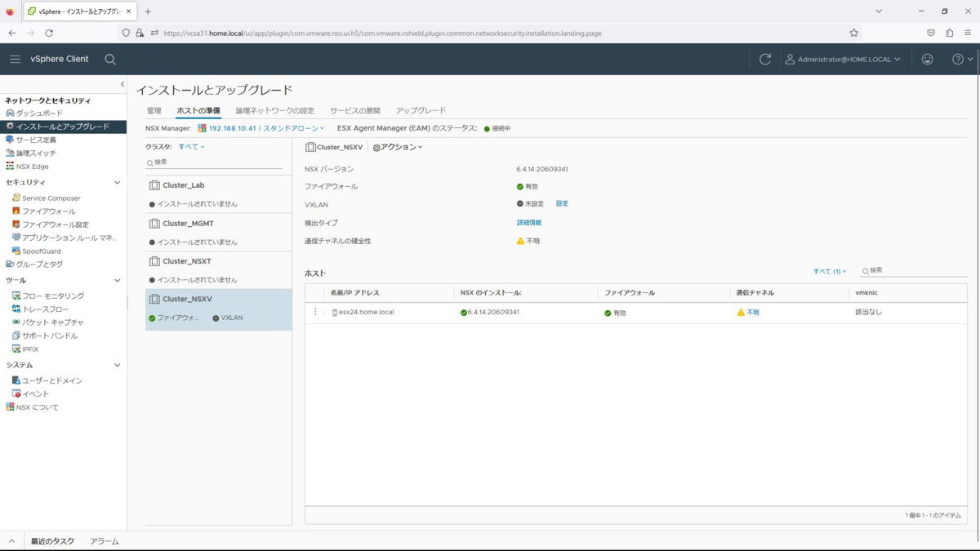Open the Firefox application menu
This screenshot has width=980, height=551.
click(x=968, y=33)
